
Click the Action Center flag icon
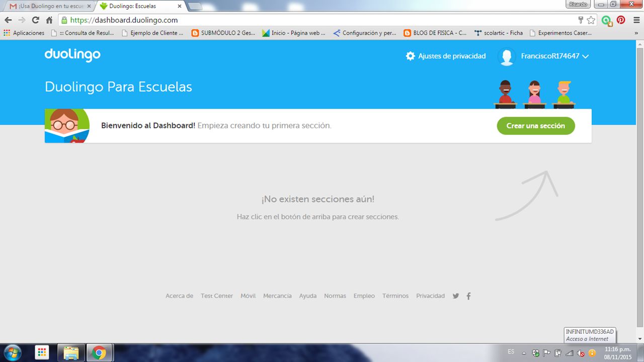point(547,353)
